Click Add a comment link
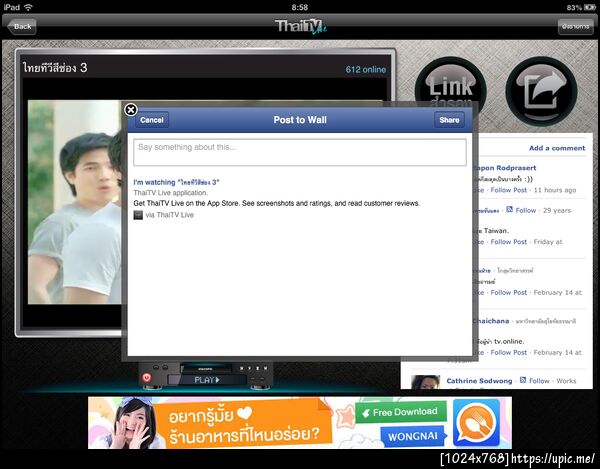Viewport: 600px width, 469px height. (x=557, y=148)
